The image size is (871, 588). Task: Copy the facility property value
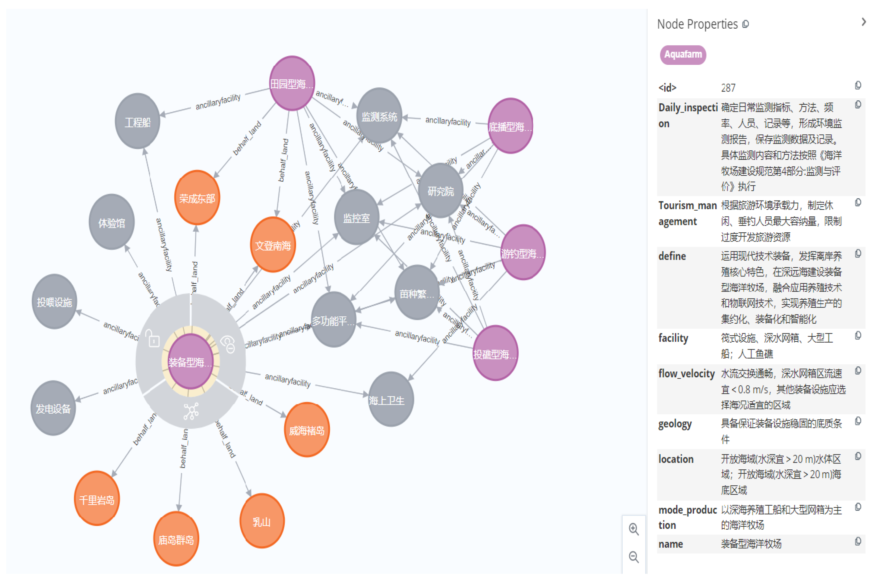pyautogui.click(x=857, y=336)
